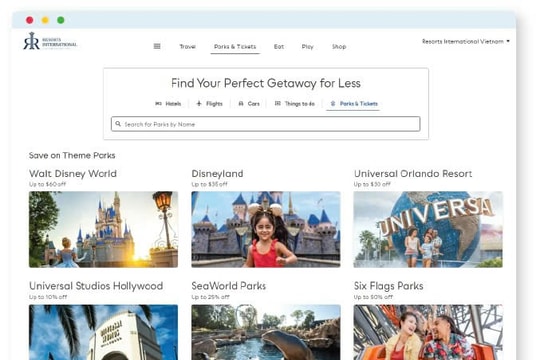Click the Universal globe image

[428, 229]
